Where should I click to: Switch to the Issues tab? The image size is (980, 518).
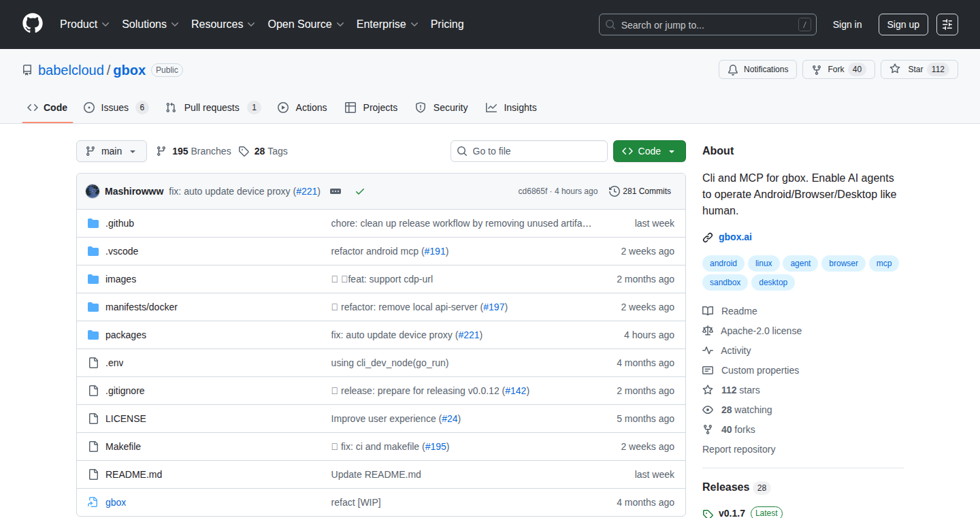(x=116, y=108)
